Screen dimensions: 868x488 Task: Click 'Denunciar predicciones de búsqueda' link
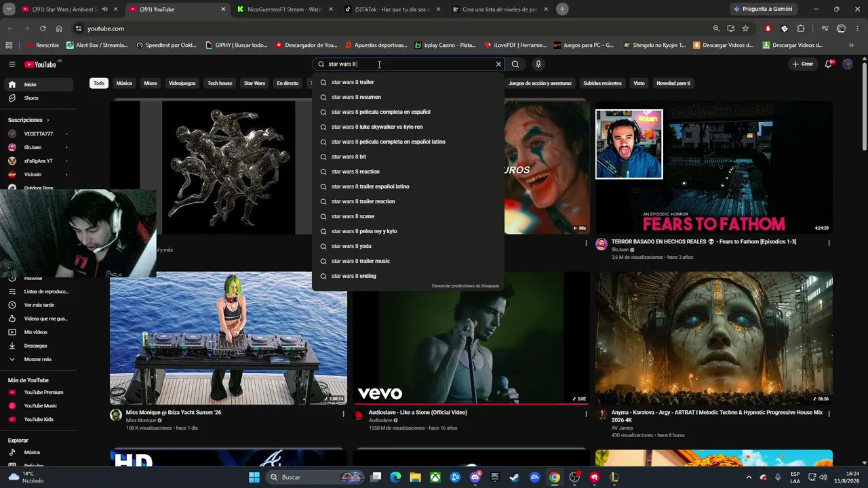[465, 286]
